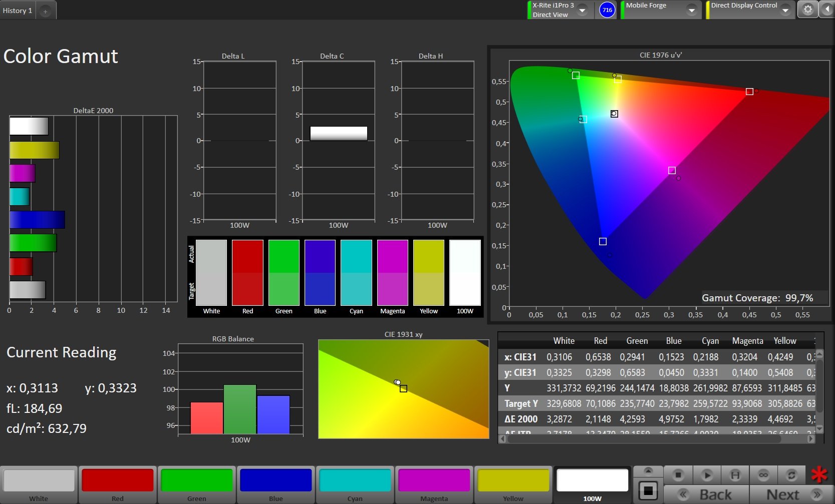The height and width of the screenshot is (504, 835).
Task: Expand the X-Rite i1Pro 3 meter dropdown
Action: click(583, 10)
